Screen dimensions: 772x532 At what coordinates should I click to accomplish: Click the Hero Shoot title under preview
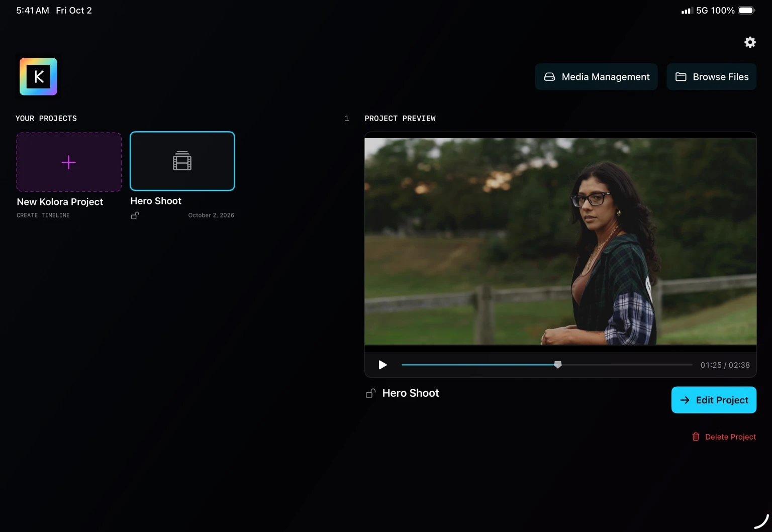[x=411, y=393]
